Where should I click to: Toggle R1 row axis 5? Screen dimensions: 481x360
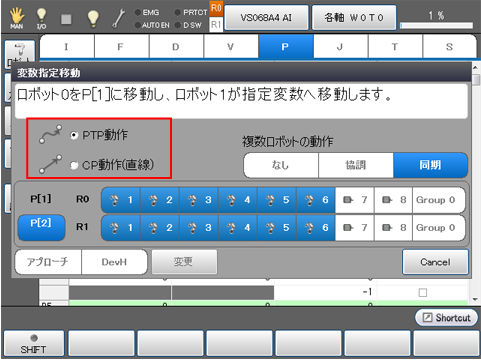(x=277, y=228)
